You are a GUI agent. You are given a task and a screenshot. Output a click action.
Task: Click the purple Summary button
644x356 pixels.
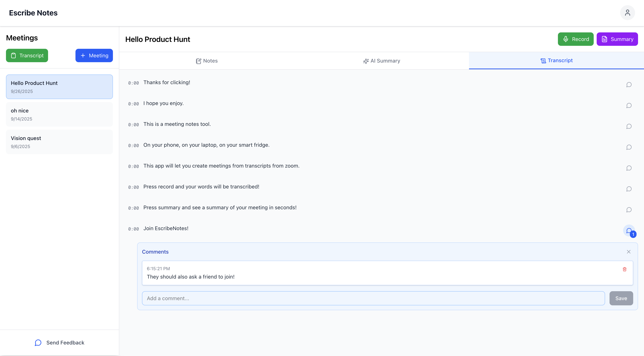click(617, 39)
